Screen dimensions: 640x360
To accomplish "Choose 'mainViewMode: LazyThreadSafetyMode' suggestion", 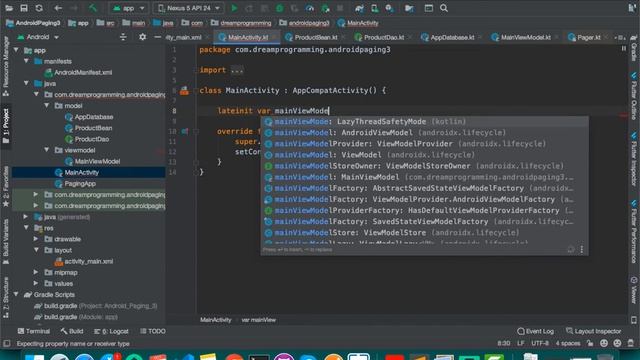I will [424, 122].
